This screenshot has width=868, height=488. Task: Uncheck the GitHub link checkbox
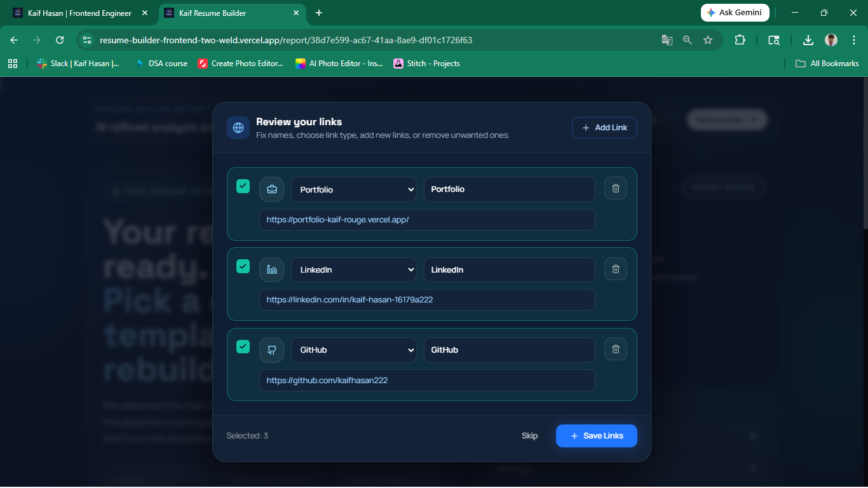pos(243,346)
